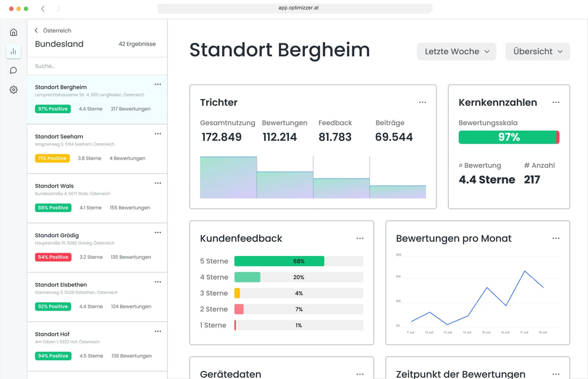Click the 1 Sterne 1% bar
The image size is (588, 379).
pos(299,325)
